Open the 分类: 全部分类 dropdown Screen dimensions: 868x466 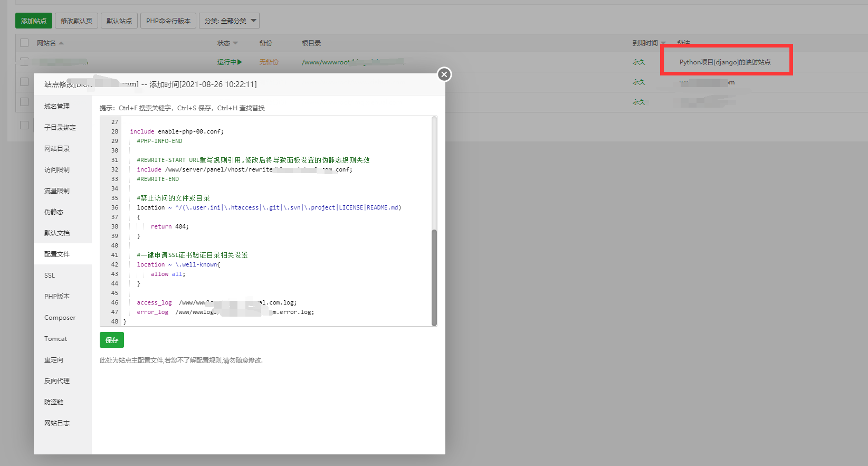pos(229,21)
